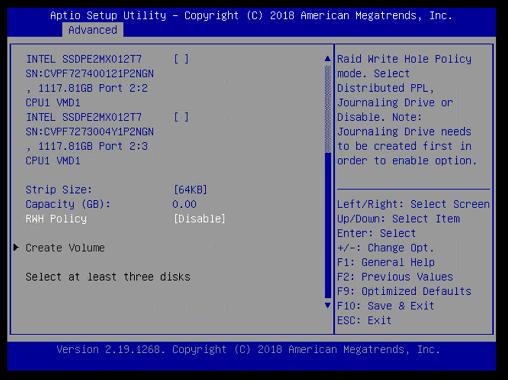The image size is (508, 380).
Task: Click the Left/Right: Select Screen hint
Action: [413, 204]
